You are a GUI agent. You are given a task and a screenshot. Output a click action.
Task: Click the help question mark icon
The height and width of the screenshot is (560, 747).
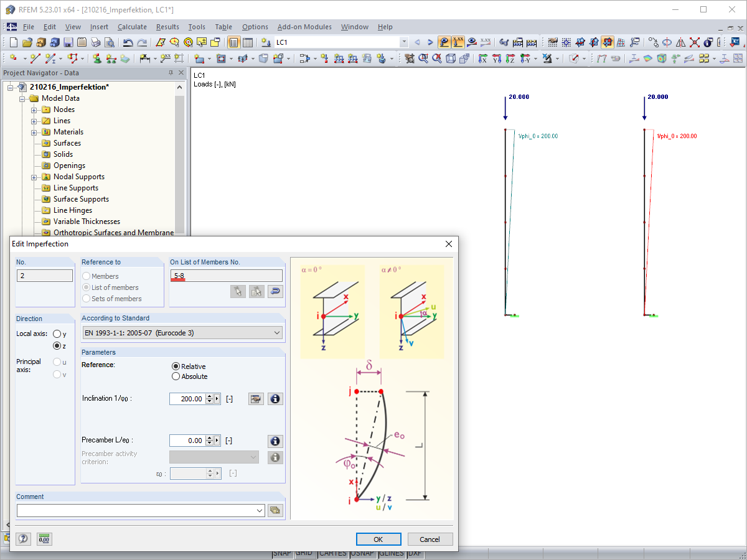point(24,539)
